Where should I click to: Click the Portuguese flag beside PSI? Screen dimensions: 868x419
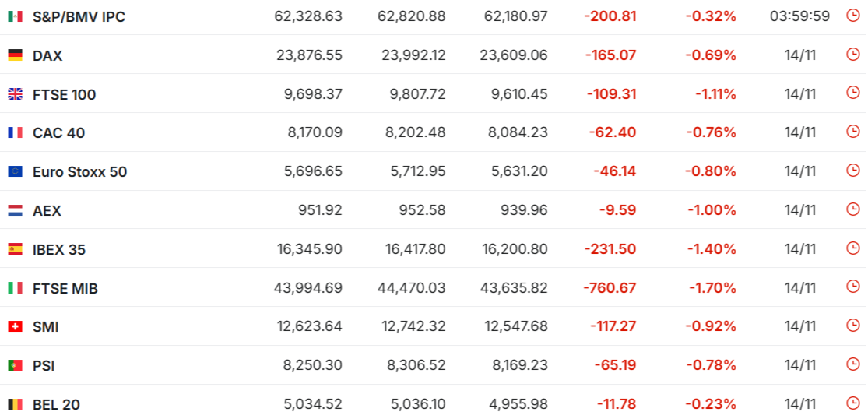point(15,366)
